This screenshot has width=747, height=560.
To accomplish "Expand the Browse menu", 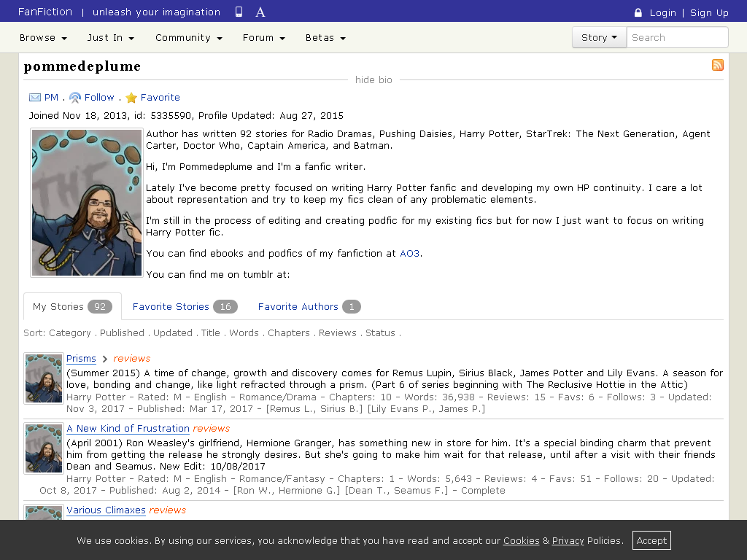I will (x=43, y=38).
